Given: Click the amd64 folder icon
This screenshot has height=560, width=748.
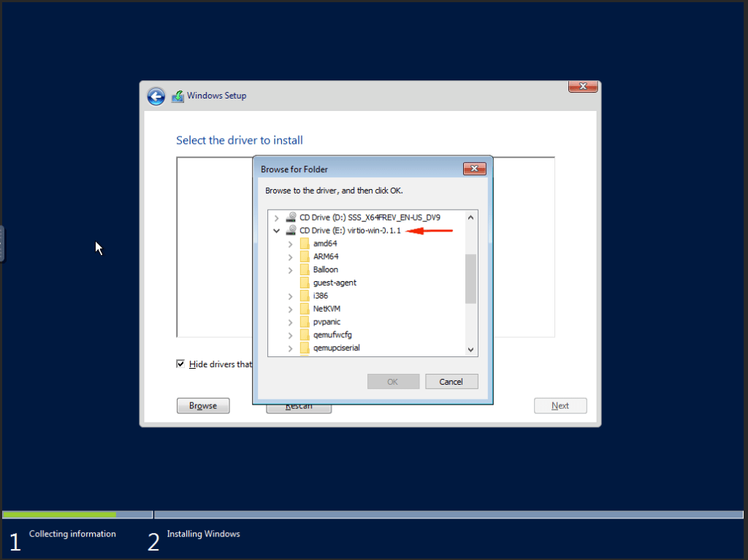Looking at the screenshot, I should click(303, 243).
